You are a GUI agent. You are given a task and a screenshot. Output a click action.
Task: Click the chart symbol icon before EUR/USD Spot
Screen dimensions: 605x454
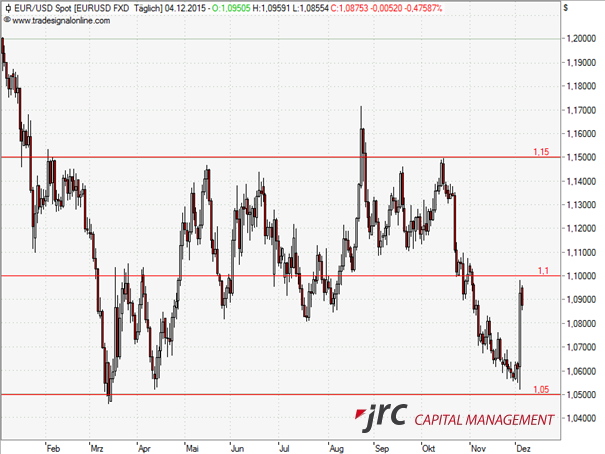pos(6,7)
